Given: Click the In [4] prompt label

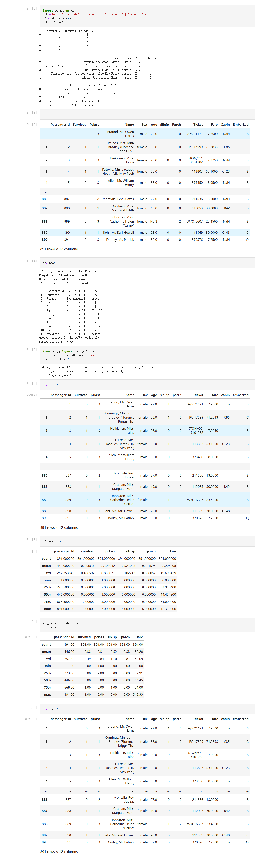Looking at the screenshot, I should (x=32, y=261).
